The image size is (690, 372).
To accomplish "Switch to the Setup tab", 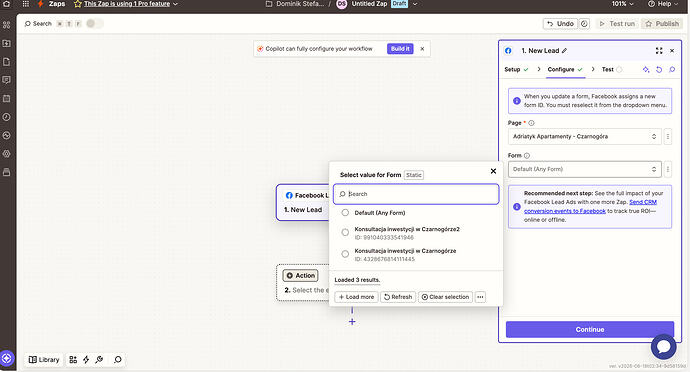I will pos(517,70).
